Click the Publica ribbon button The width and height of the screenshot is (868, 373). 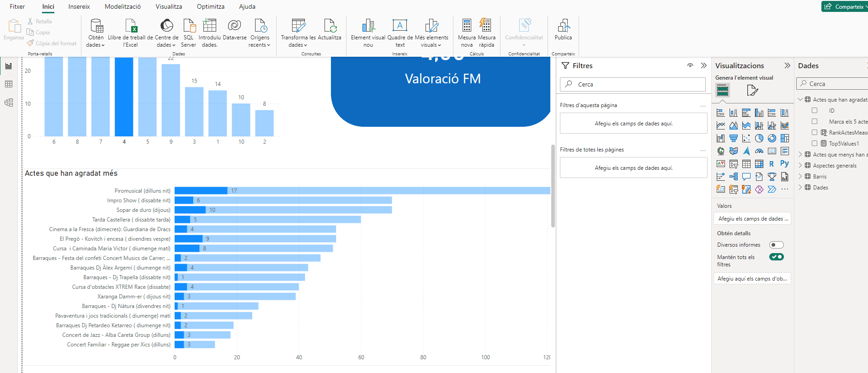point(563,30)
